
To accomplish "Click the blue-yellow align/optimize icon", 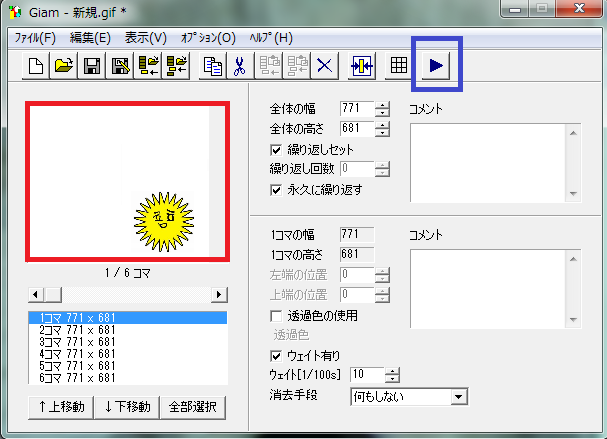I will point(362,65).
